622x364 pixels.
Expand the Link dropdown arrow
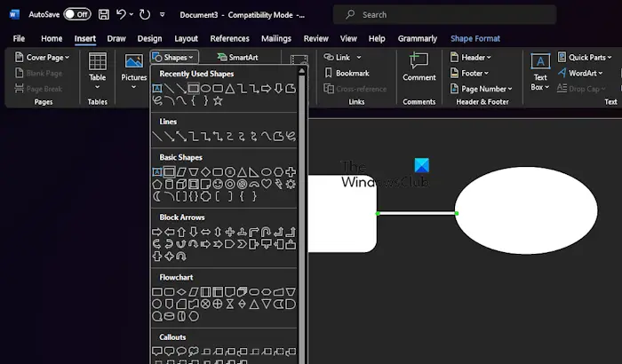pos(359,58)
